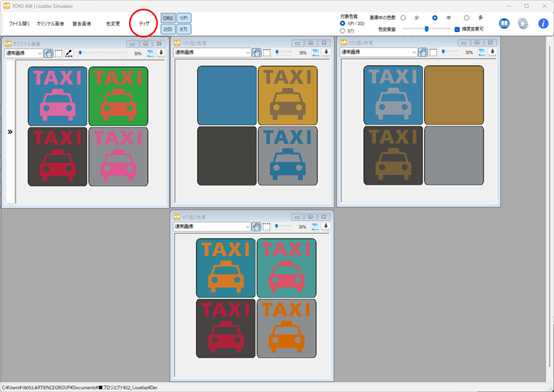
Task: Set 画像中の色数 to 多
Action: (x=467, y=17)
